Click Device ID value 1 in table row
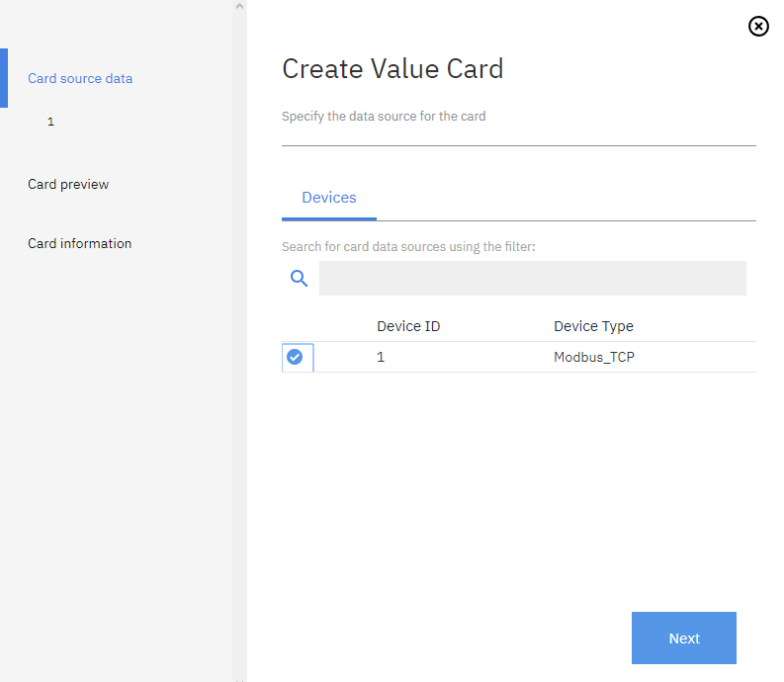Screen dimensions: 784x682 coord(381,357)
